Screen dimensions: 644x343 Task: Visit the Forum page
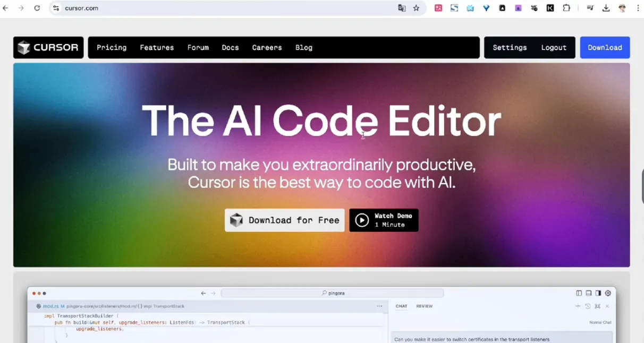pyautogui.click(x=198, y=48)
